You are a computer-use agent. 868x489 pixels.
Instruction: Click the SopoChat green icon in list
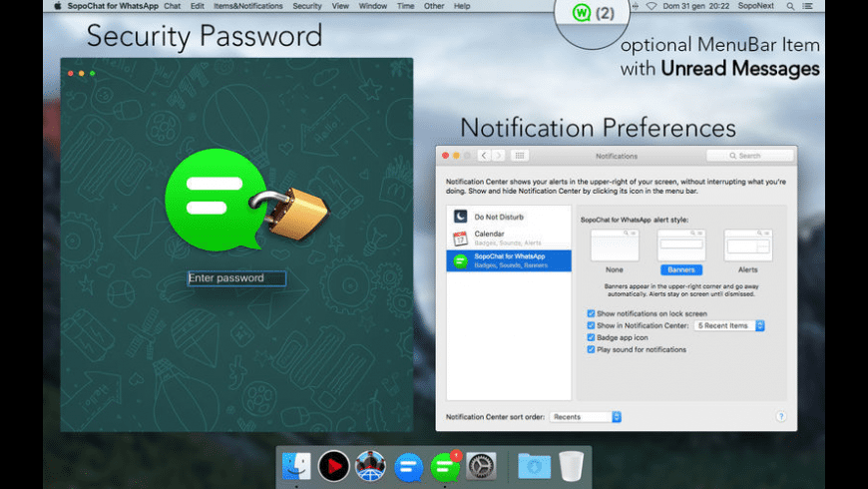coord(460,260)
